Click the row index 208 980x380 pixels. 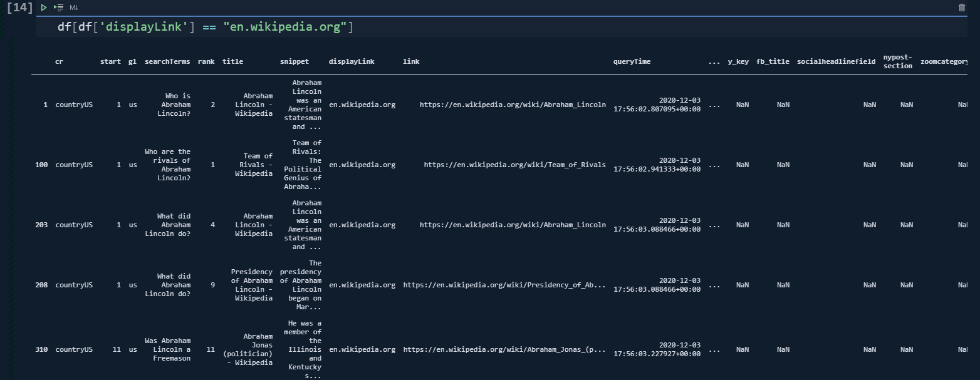click(x=41, y=285)
